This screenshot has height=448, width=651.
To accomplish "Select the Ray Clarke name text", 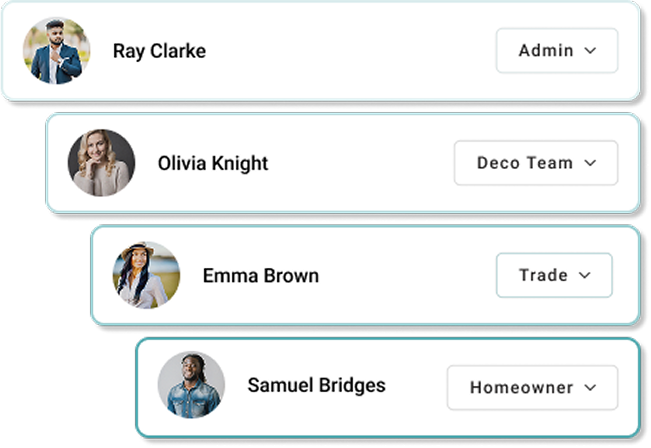I will 159,51.
